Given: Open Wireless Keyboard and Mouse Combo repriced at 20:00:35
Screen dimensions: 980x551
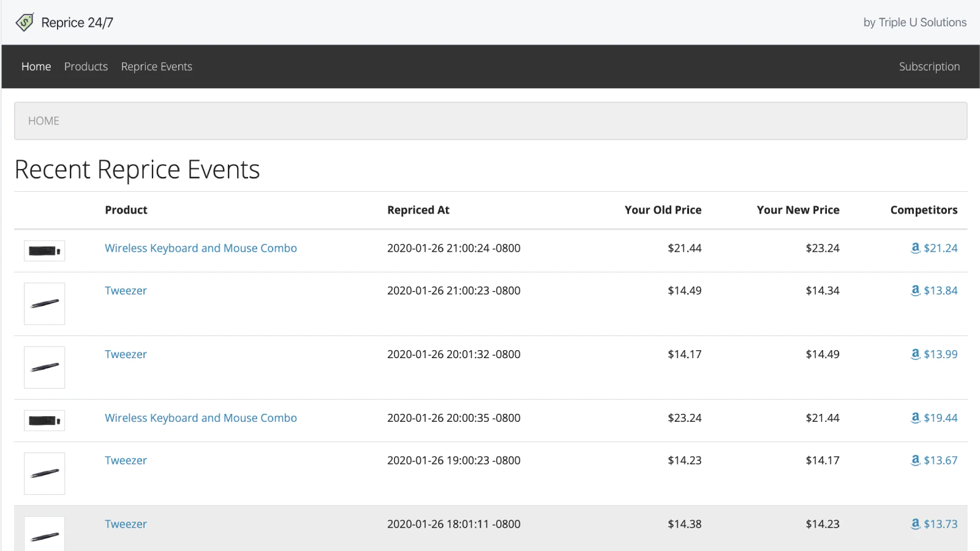Looking at the screenshot, I should pos(201,418).
